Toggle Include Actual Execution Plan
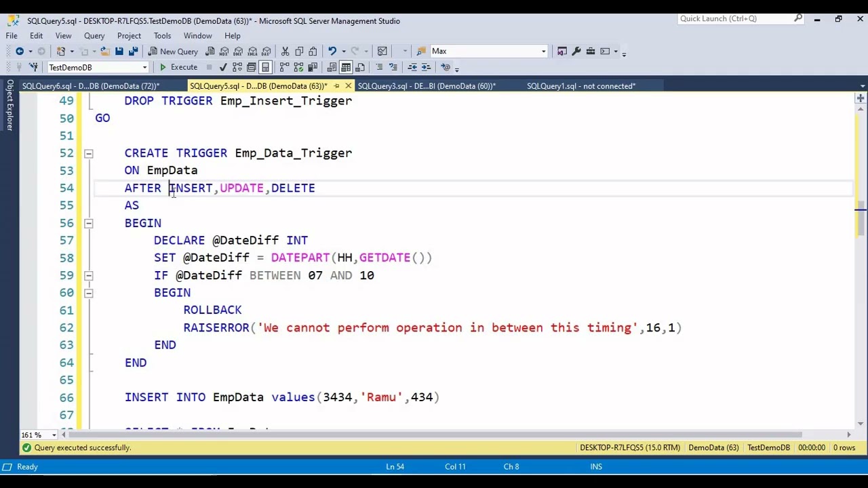The image size is (868, 488). [x=284, y=67]
